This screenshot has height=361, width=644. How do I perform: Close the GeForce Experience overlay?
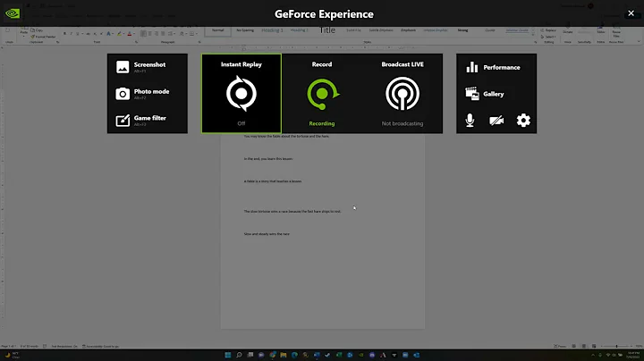coord(631,13)
